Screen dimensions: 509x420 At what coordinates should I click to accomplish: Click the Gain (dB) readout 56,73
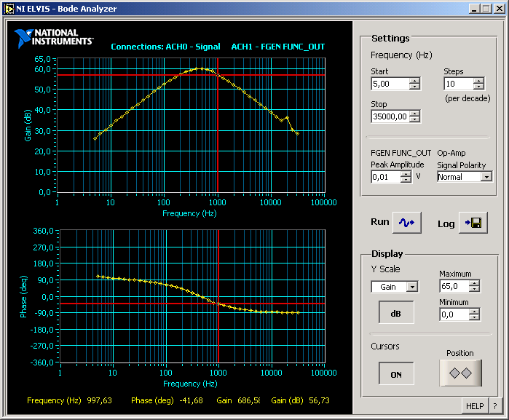point(319,400)
